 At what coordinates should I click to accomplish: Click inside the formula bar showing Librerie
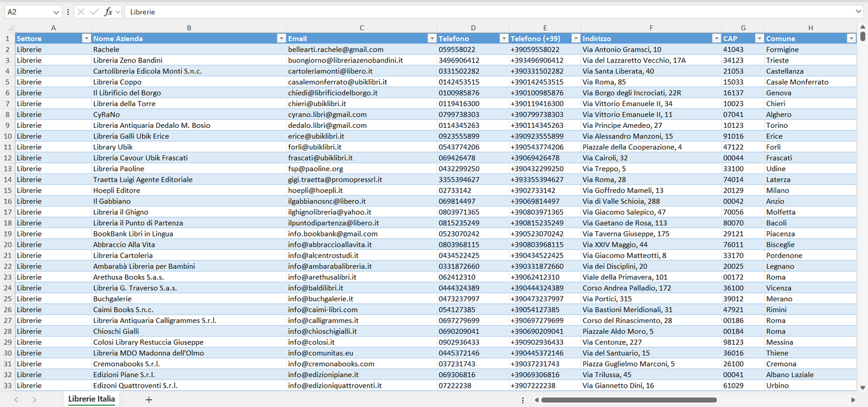481,12
